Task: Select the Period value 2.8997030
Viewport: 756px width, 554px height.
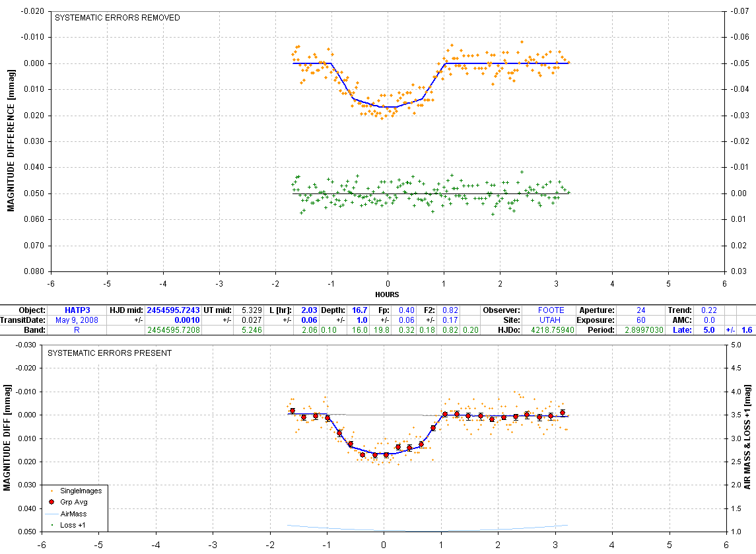Action: pyautogui.click(x=644, y=329)
